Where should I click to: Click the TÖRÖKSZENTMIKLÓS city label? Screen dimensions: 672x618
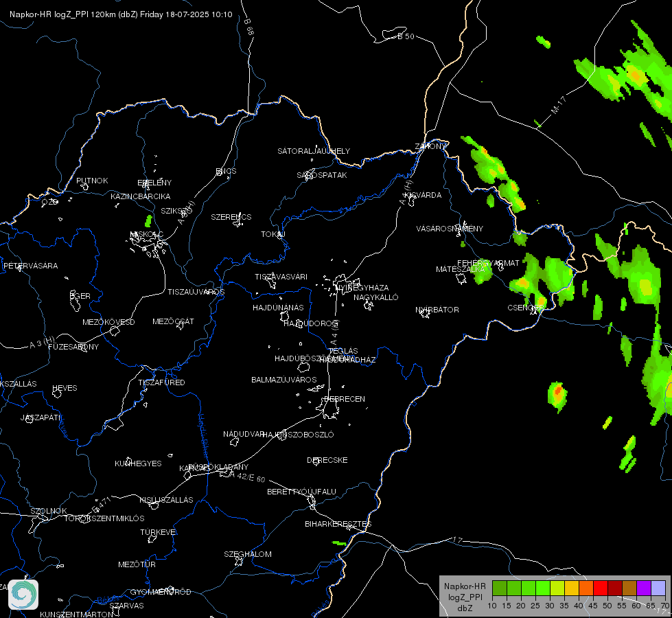104,518
